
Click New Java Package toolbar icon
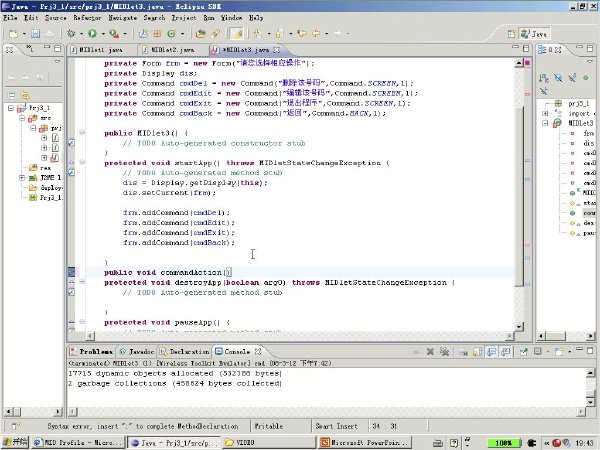tap(157, 34)
